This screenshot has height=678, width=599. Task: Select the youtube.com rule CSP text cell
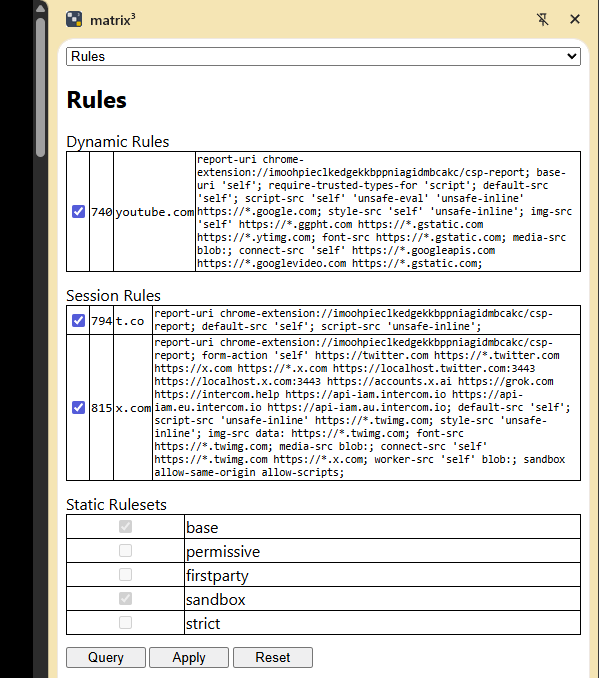pyautogui.click(x=388, y=211)
